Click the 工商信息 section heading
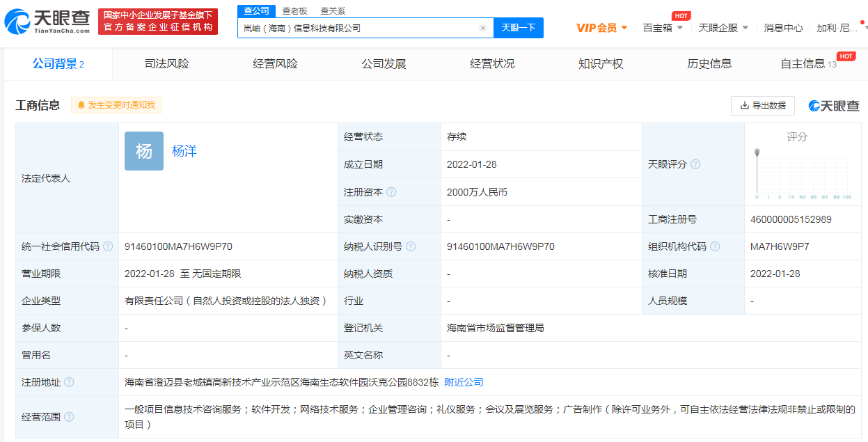This screenshot has height=442, width=868. pyautogui.click(x=38, y=105)
